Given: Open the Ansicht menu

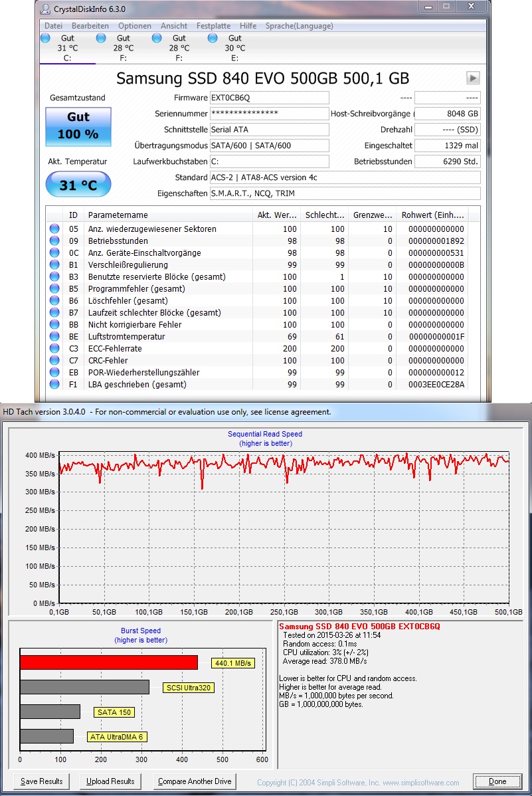Looking at the screenshot, I should 174,26.
